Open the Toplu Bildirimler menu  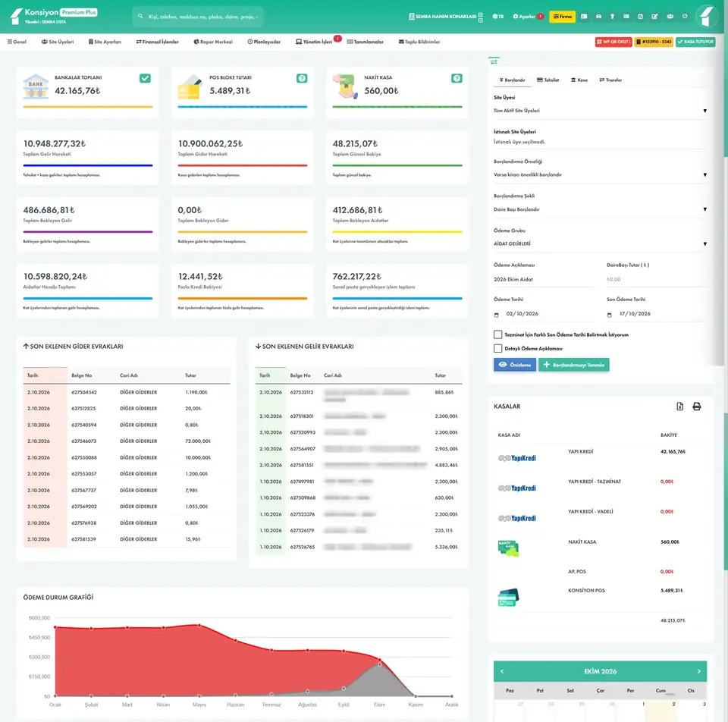419,42
